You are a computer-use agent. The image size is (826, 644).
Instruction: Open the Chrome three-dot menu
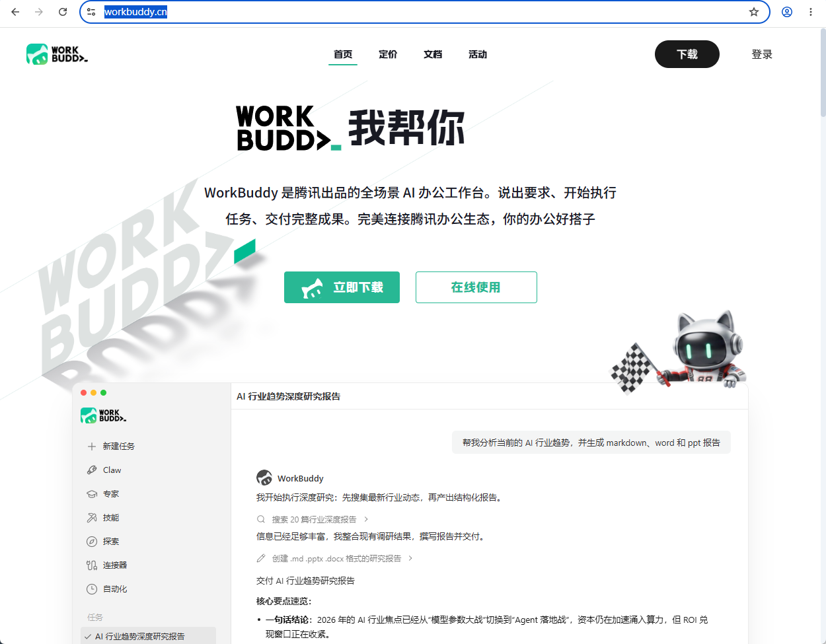(811, 12)
